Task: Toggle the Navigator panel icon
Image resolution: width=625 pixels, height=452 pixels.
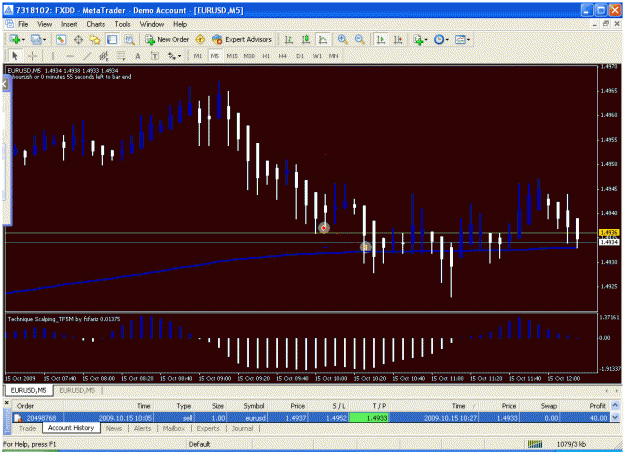Action: point(95,39)
